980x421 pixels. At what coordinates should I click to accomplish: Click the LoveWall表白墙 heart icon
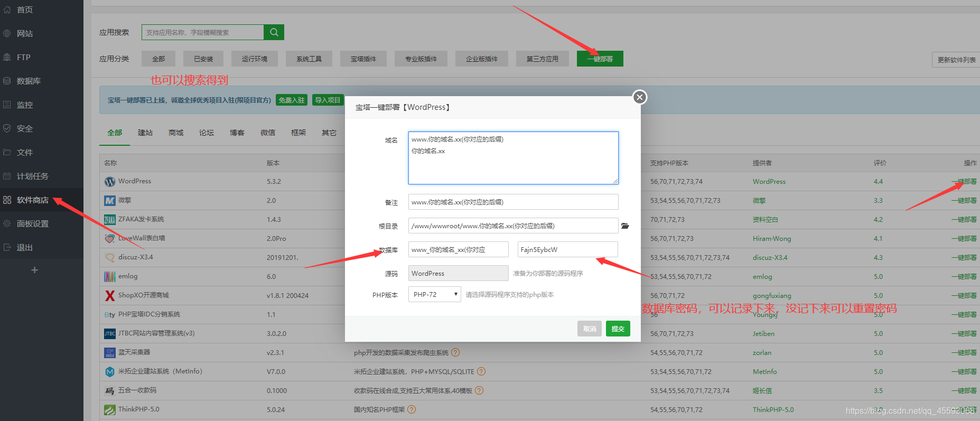(110, 239)
